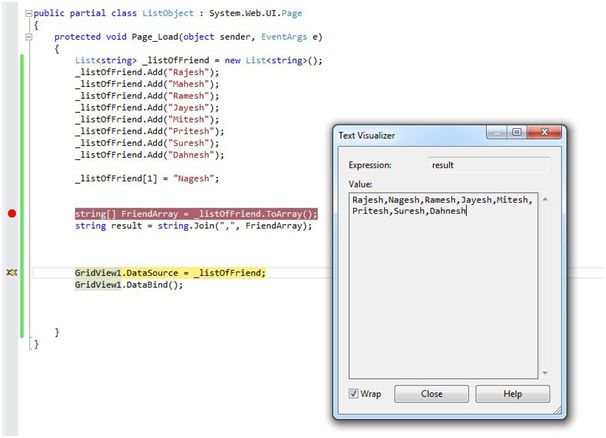The image size is (606, 438).
Task: Click the Page_Load method name
Action: (155, 37)
